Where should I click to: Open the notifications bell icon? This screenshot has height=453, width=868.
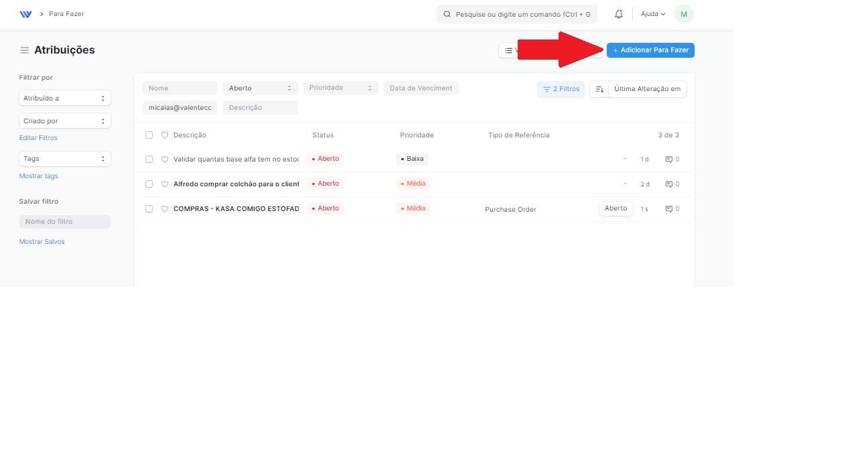619,14
